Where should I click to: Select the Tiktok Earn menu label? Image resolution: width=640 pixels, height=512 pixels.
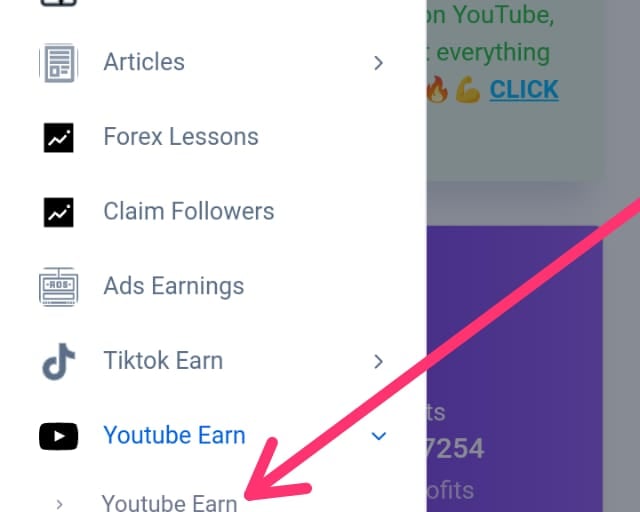point(163,361)
